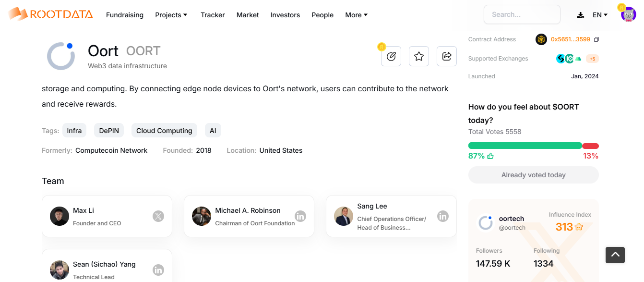Open Michael A. Robinson's LinkedIn icon
Viewport: 644px width, 282px height.
click(300, 216)
